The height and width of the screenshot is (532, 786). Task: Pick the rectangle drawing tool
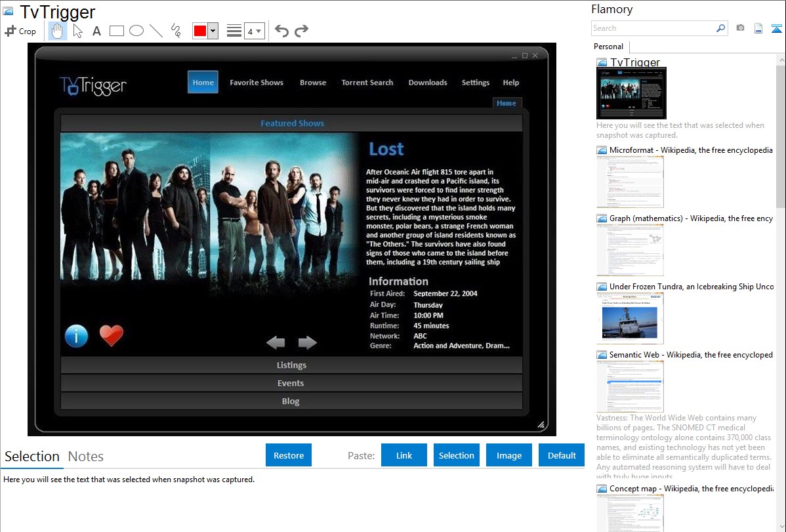[116, 31]
